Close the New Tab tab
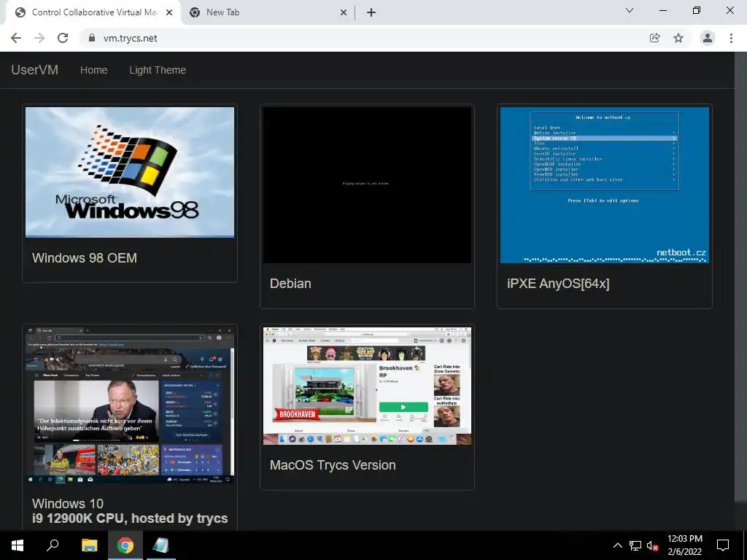Image resolution: width=747 pixels, height=560 pixels. click(344, 13)
